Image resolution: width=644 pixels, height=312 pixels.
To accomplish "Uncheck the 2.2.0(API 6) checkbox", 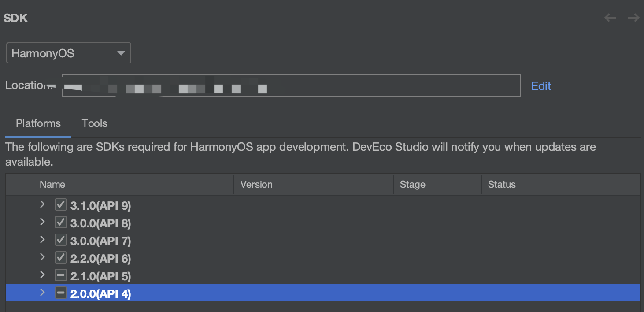I will (x=61, y=257).
